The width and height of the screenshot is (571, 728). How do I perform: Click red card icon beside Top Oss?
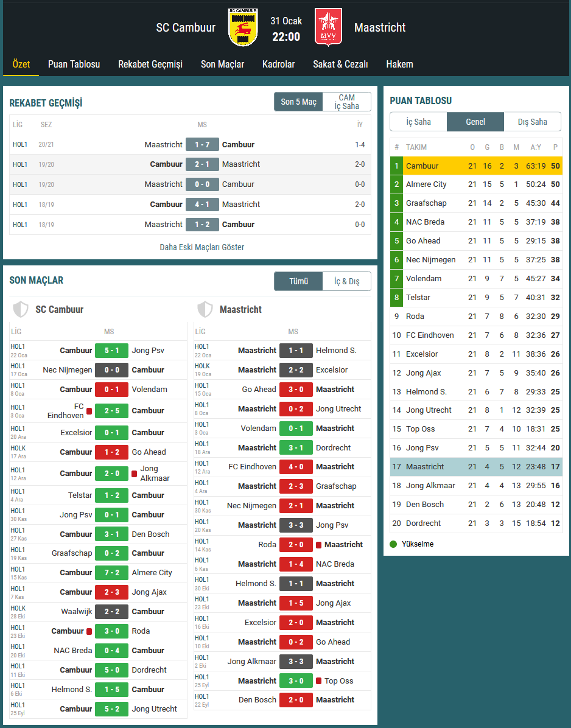[318, 681]
